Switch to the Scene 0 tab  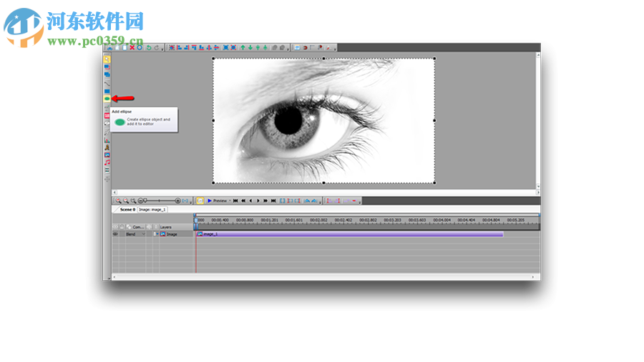tap(128, 210)
